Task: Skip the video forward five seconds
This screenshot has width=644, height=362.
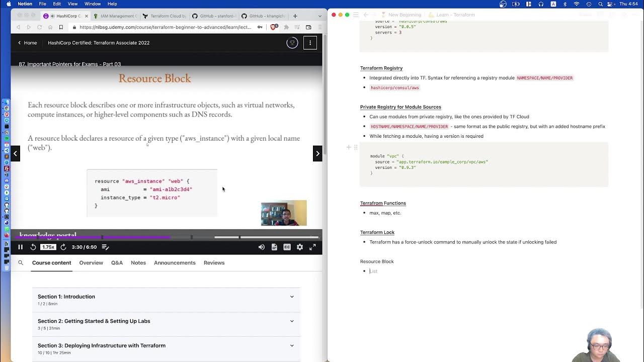Action: click(63, 247)
